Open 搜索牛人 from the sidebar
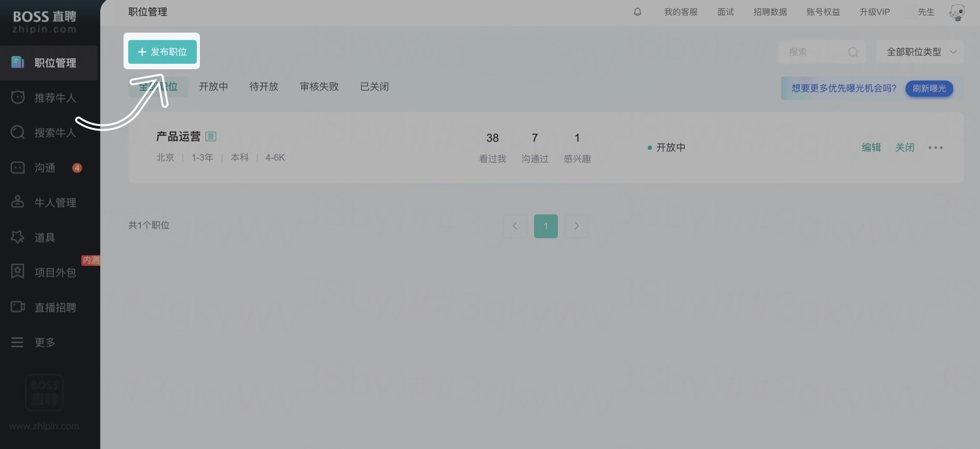This screenshot has width=980, height=449. pyautogui.click(x=55, y=132)
